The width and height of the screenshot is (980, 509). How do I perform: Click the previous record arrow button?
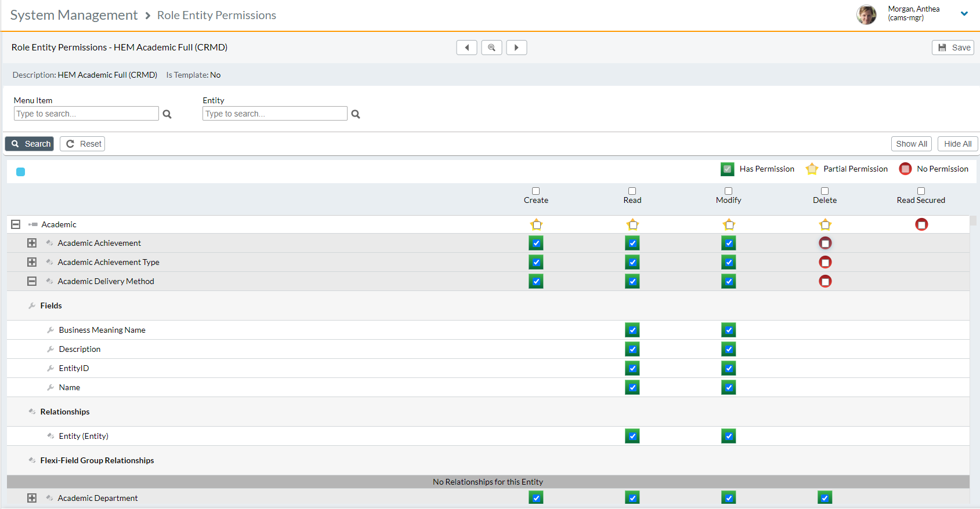point(467,48)
